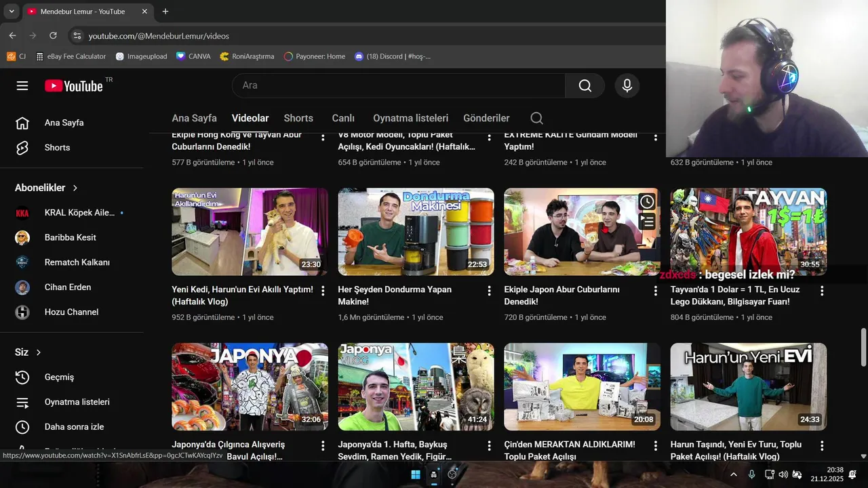This screenshot has height=488, width=868.
Task: View site information icon in address bar
Action: (77, 35)
